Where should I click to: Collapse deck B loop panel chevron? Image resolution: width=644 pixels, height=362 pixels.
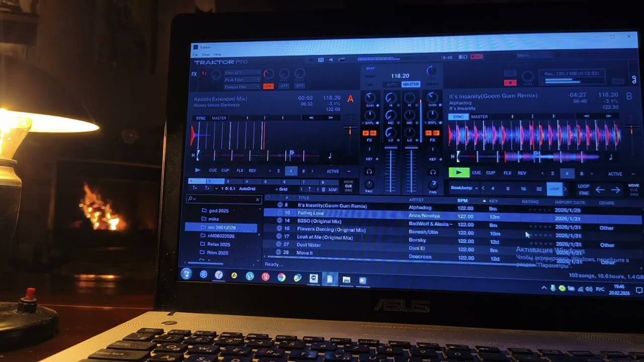click(633, 174)
